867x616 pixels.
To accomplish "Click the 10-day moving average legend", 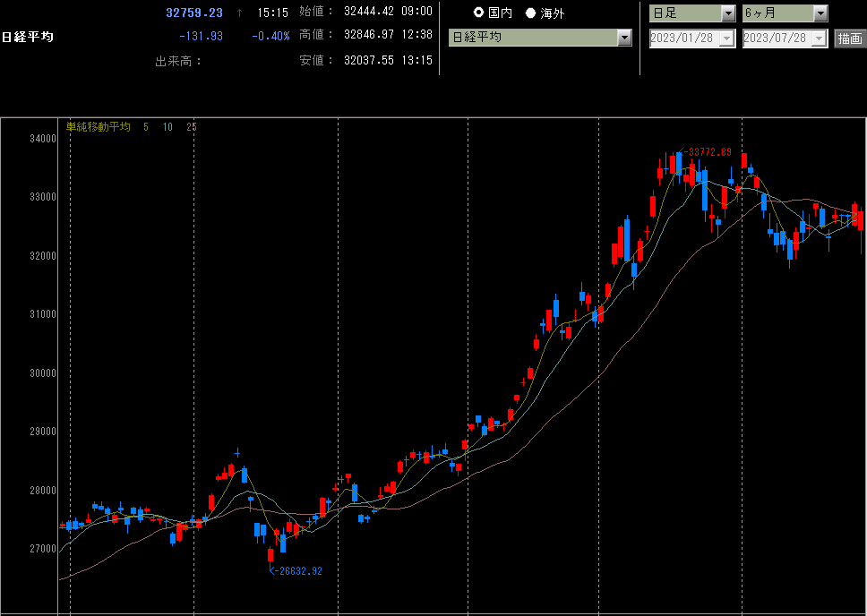I will [x=167, y=127].
